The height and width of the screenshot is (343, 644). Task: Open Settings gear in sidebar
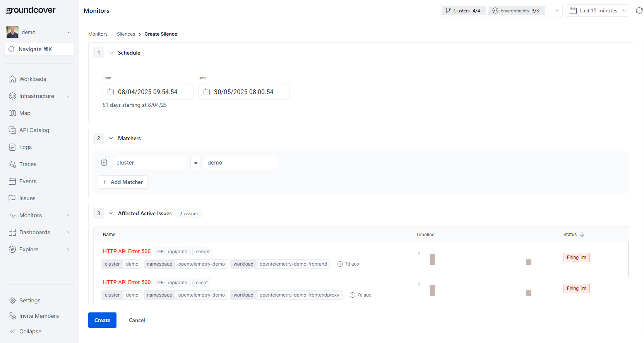pos(12,300)
